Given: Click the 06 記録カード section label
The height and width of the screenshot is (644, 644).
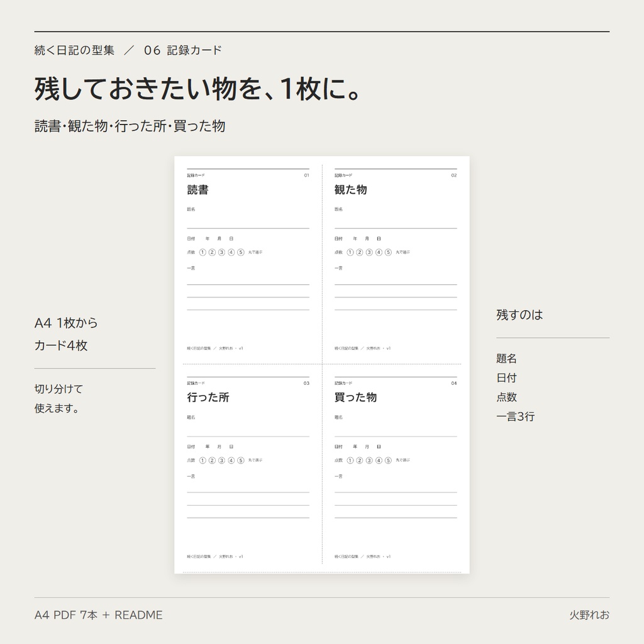Looking at the screenshot, I should coord(183,50).
